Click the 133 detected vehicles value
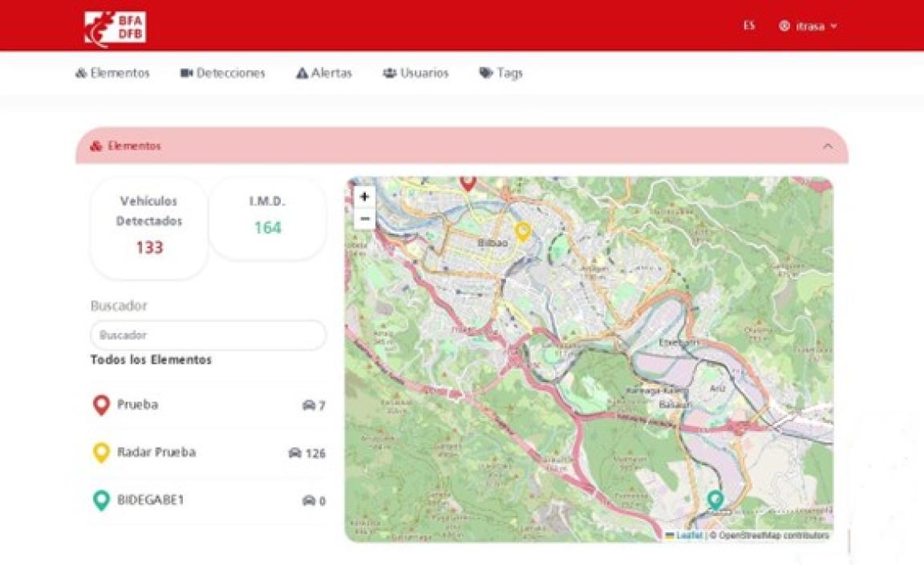The height and width of the screenshot is (565, 924). [149, 248]
